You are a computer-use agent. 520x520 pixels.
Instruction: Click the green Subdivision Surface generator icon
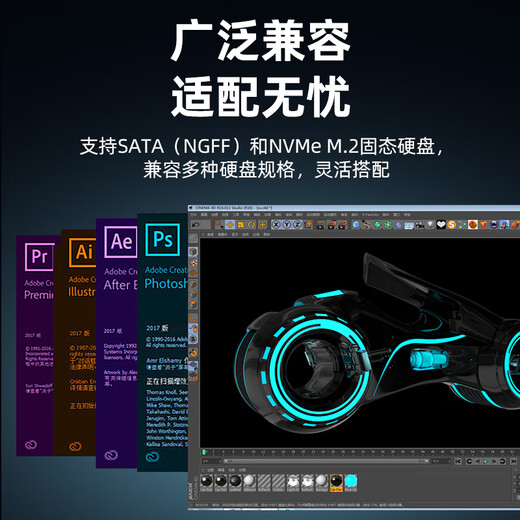click(x=377, y=225)
